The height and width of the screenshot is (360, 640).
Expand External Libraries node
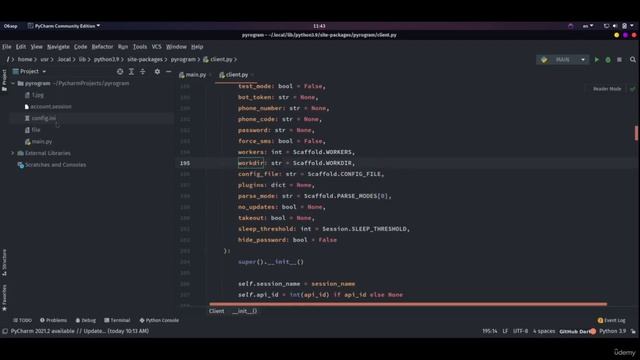13,153
